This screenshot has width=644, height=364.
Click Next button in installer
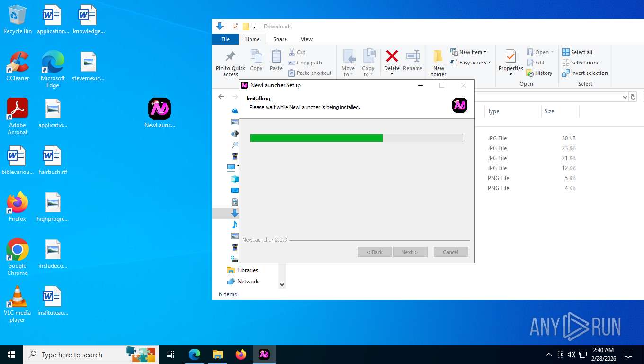410,252
